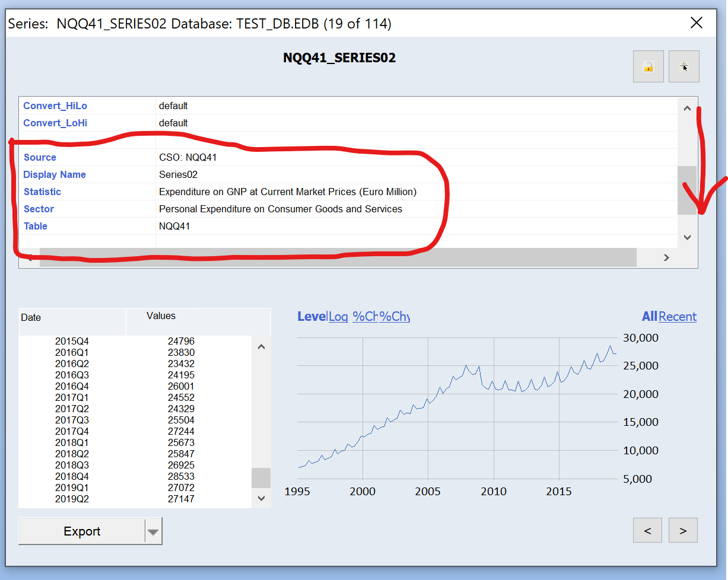The height and width of the screenshot is (580, 728).
Task: Switch the chart to Level view
Action: 311,317
